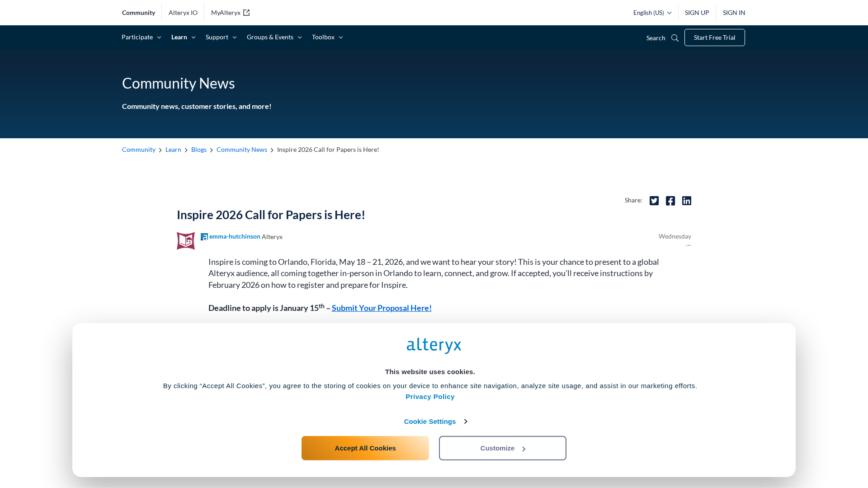The height and width of the screenshot is (488, 868).
Task: Click Start Free Trial button
Action: coord(714,38)
